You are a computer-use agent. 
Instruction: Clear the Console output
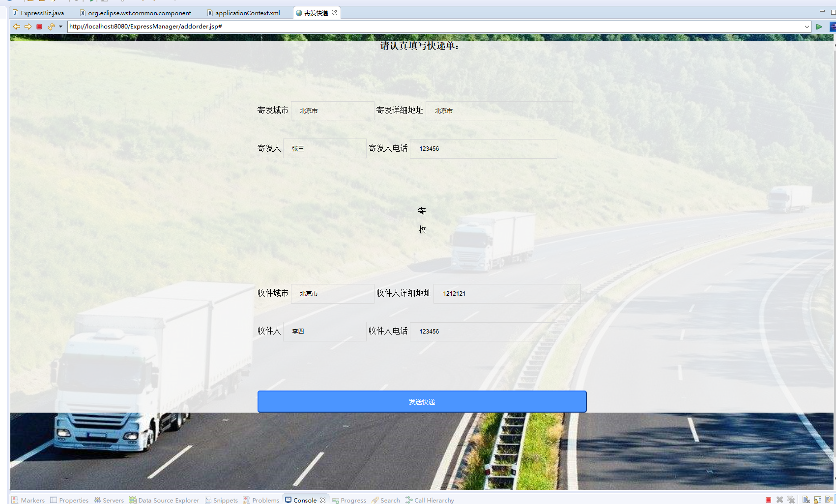pyautogui.click(x=806, y=500)
